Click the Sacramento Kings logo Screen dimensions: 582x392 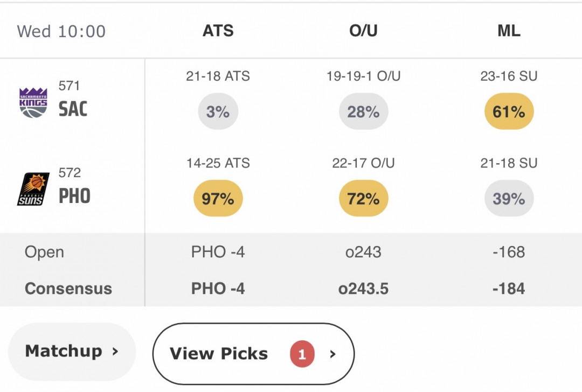pyautogui.click(x=33, y=103)
